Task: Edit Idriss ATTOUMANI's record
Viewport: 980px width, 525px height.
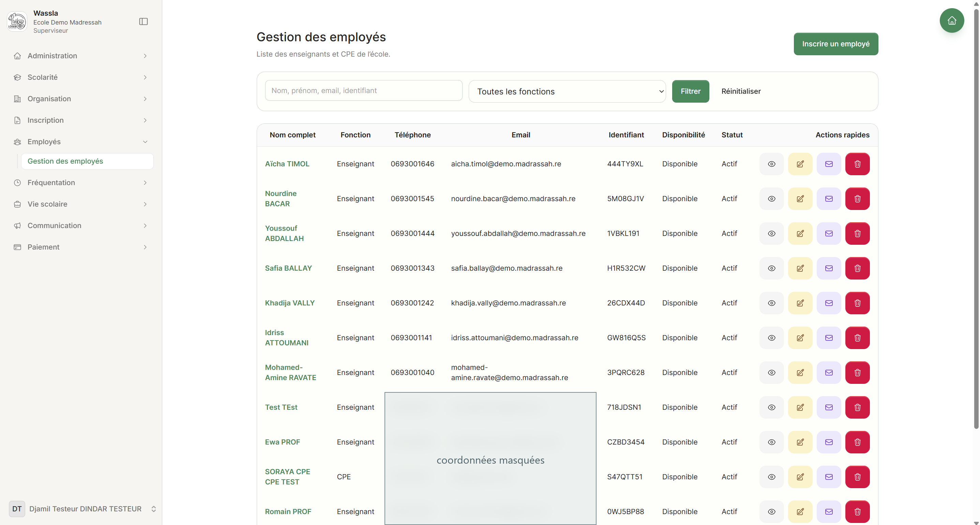Action: pyautogui.click(x=800, y=338)
